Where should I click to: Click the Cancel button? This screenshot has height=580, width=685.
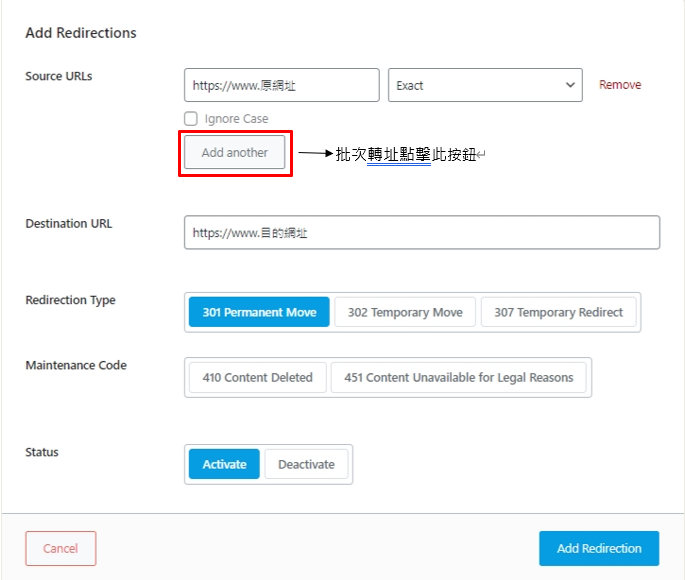61,549
